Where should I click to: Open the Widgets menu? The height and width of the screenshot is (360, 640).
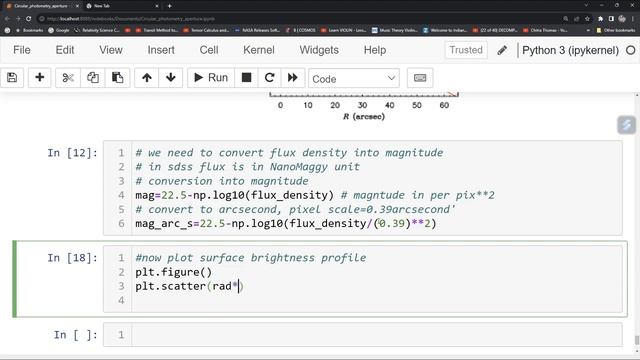coord(319,50)
